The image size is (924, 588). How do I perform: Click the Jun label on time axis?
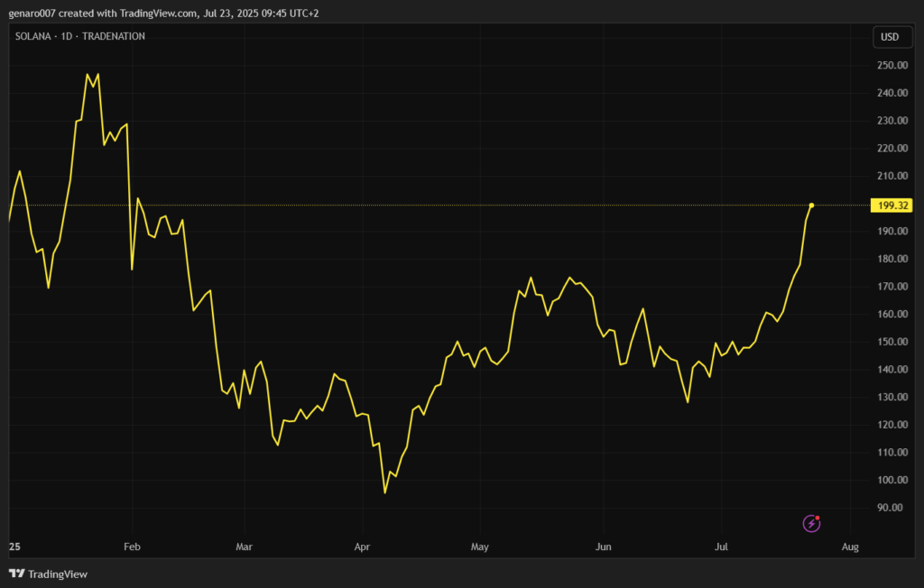604,547
